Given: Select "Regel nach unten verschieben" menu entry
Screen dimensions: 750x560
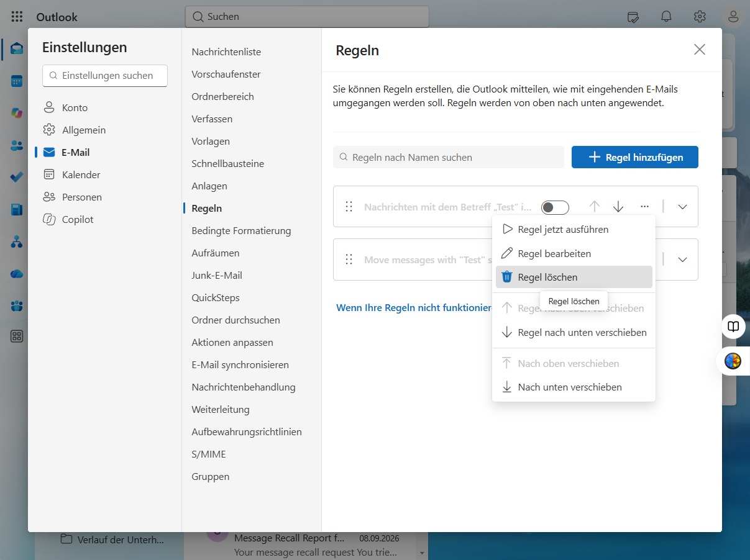Looking at the screenshot, I should coord(574,332).
